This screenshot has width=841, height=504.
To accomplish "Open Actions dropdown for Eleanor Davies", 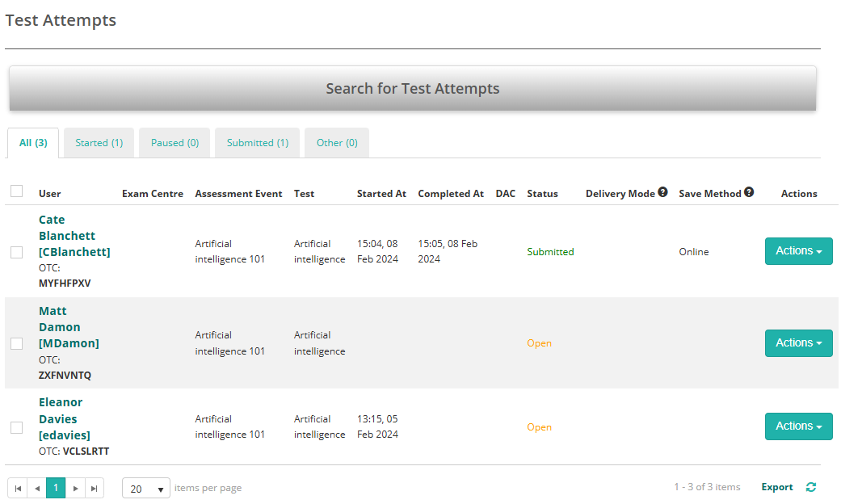I will [x=798, y=426].
